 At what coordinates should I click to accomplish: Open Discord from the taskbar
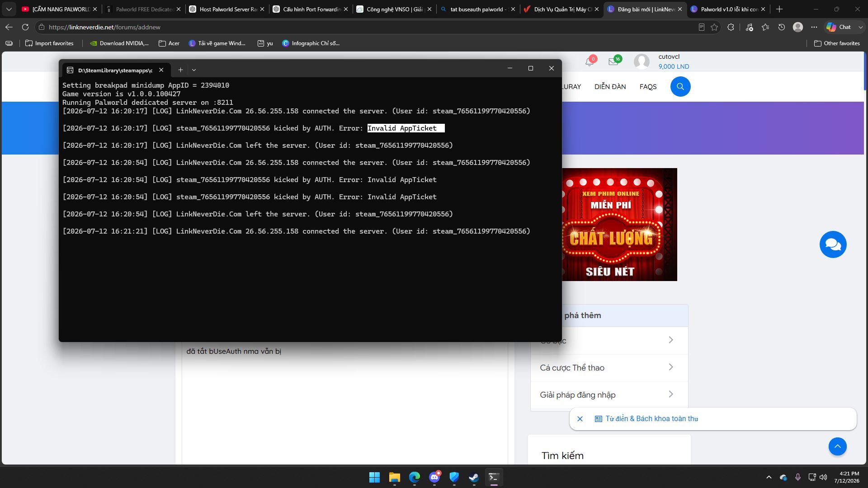pyautogui.click(x=434, y=477)
